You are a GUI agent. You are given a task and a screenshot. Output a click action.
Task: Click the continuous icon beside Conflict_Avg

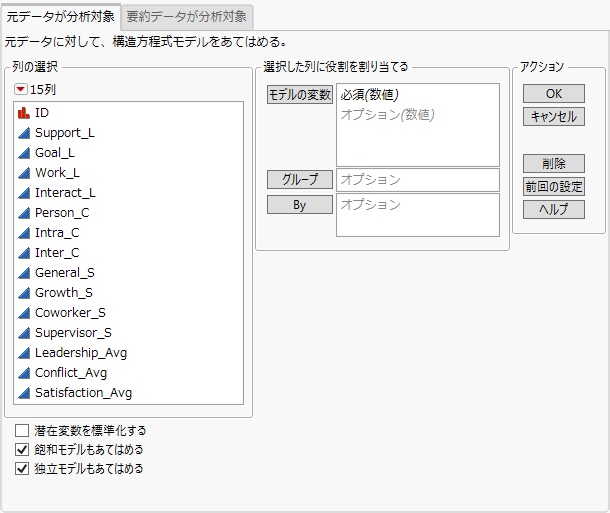click(24, 373)
